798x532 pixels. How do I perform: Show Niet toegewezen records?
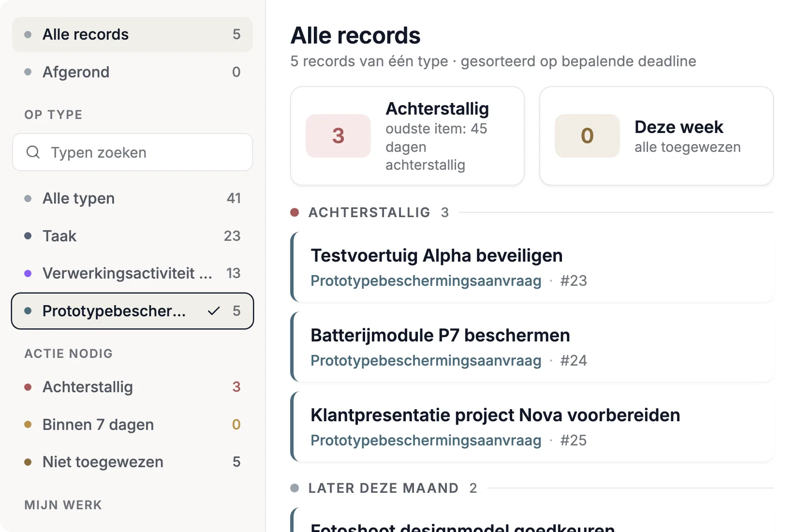click(x=132, y=462)
